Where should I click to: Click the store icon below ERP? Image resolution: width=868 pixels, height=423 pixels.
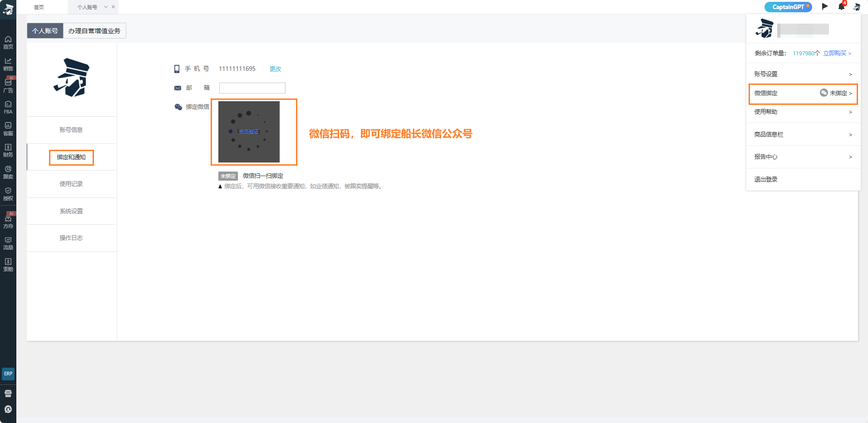(8, 393)
